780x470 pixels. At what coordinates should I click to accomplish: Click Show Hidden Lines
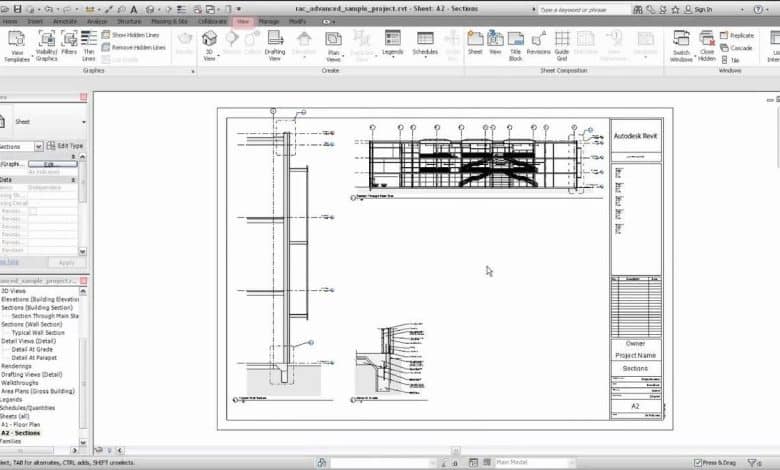pos(131,35)
